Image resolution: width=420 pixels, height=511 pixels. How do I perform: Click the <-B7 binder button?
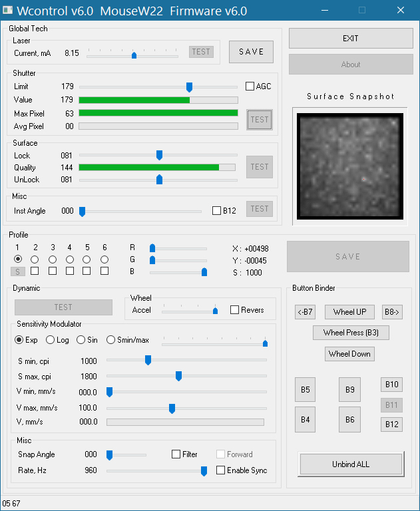coord(306,312)
